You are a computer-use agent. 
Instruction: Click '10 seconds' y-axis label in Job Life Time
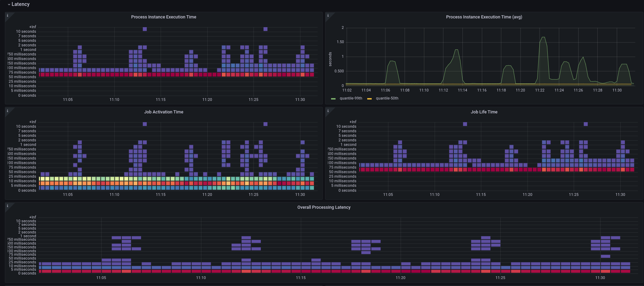point(346,127)
